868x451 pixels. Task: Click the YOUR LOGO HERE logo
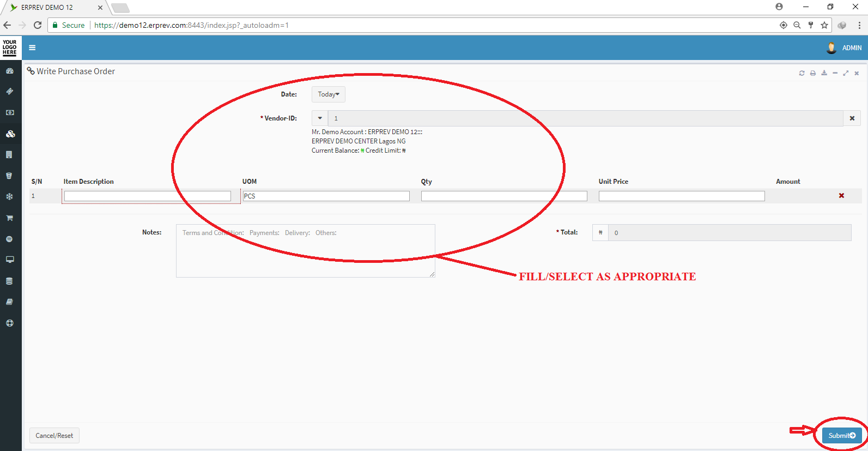pyautogui.click(x=10, y=47)
